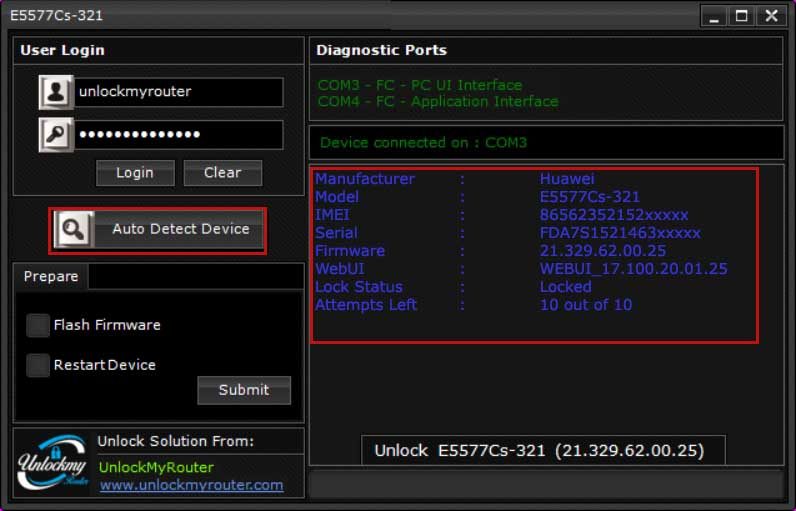Click the progress bar below the Unlock button
This screenshot has height=511, width=796.
click(546, 484)
